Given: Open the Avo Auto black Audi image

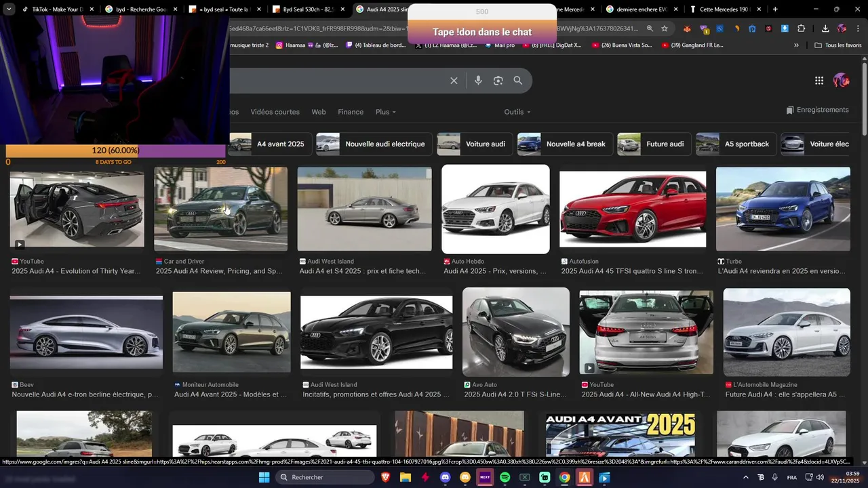Looking at the screenshot, I should coord(516,332).
